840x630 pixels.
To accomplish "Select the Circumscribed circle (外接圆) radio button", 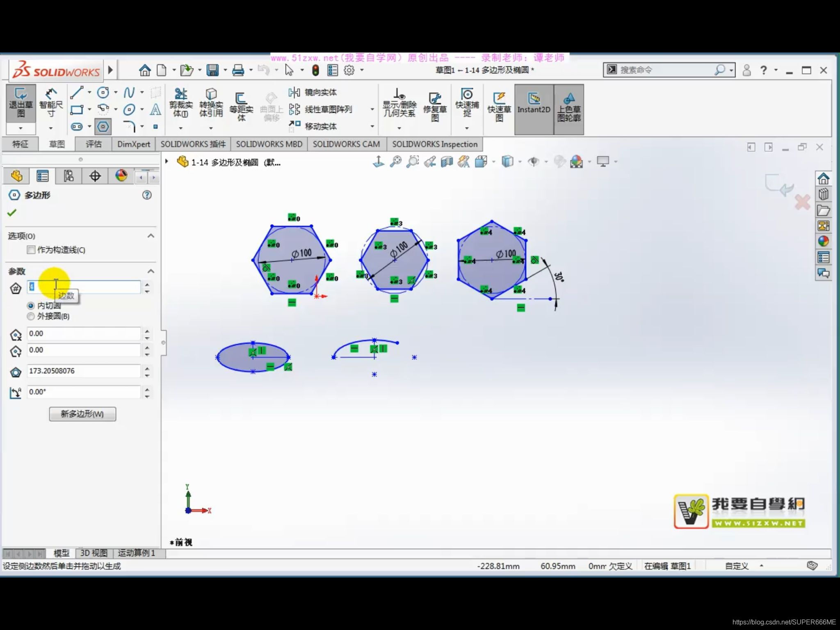I will (31, 316).
